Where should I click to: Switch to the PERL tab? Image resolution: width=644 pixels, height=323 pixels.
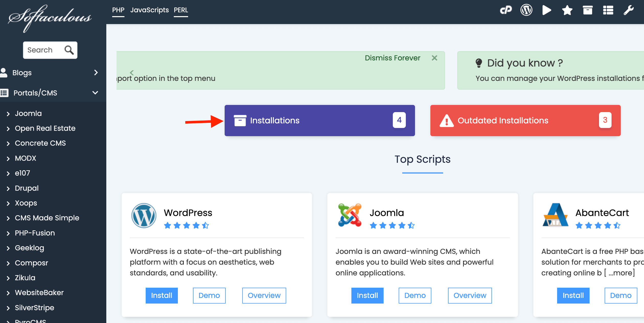click(x=181, y=10)
